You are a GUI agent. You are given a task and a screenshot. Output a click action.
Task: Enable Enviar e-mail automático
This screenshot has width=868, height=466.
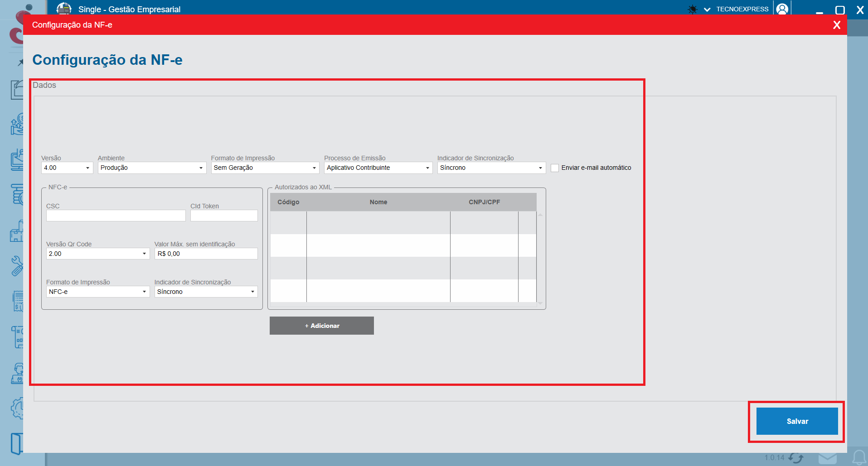point(555,168)
